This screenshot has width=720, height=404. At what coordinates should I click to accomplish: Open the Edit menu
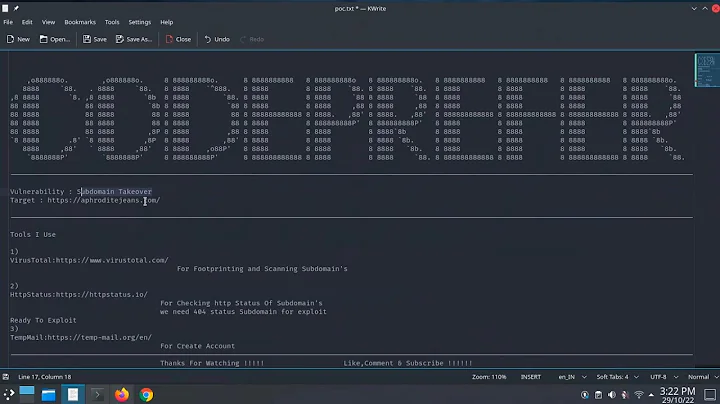click(x=27, y=22)
